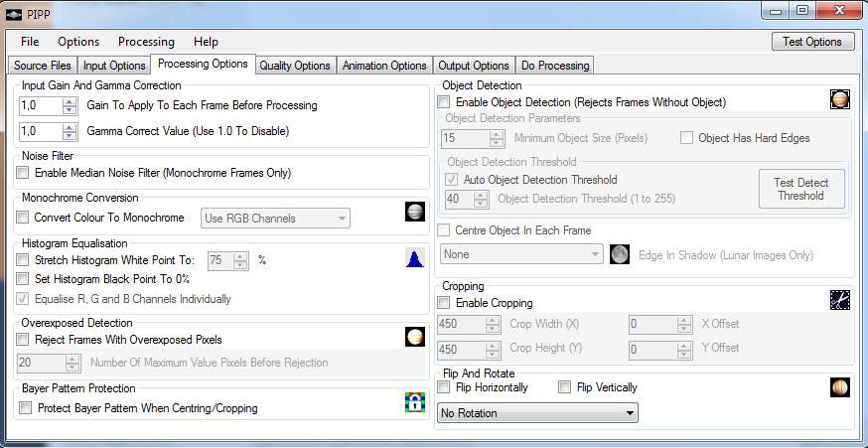Click the planet icon beside Object Detection
Viewport: 868px width, 448px height.
[x=840, y=100]
